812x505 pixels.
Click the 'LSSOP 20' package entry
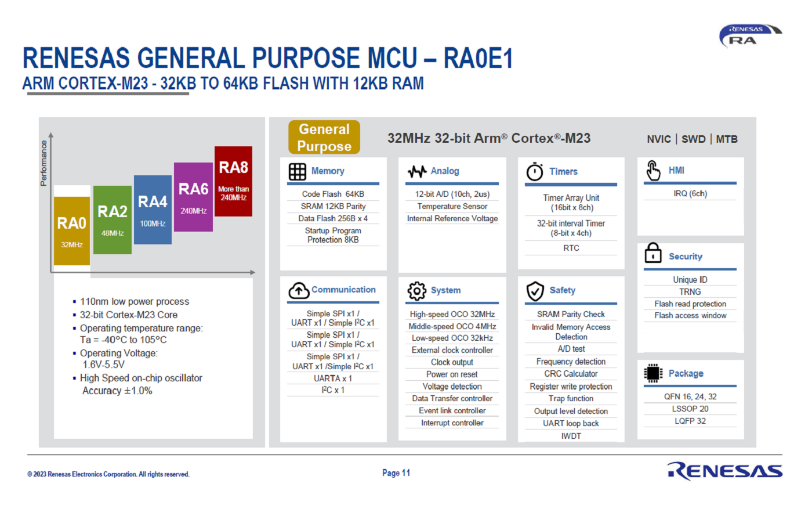point(690,409)
